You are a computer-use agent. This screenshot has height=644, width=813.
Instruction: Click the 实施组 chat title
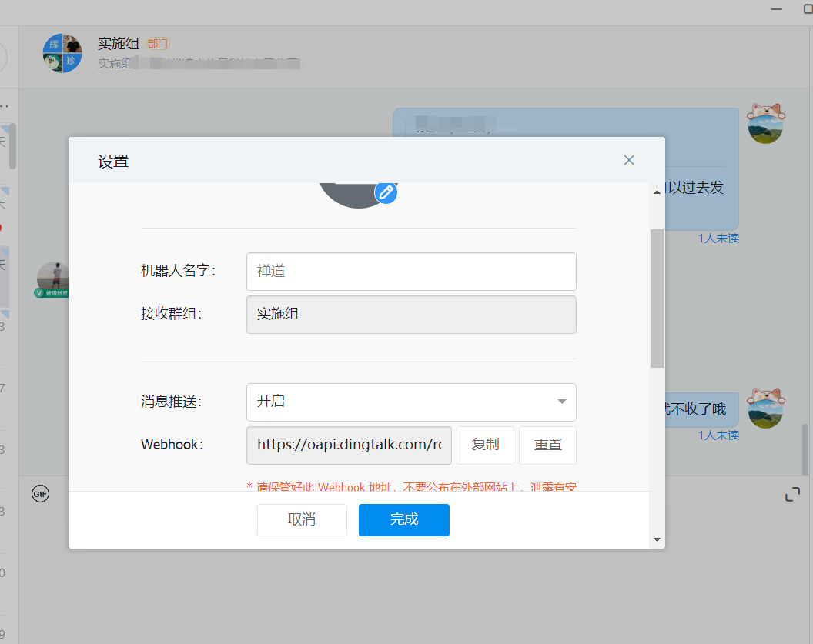point(119,44)
